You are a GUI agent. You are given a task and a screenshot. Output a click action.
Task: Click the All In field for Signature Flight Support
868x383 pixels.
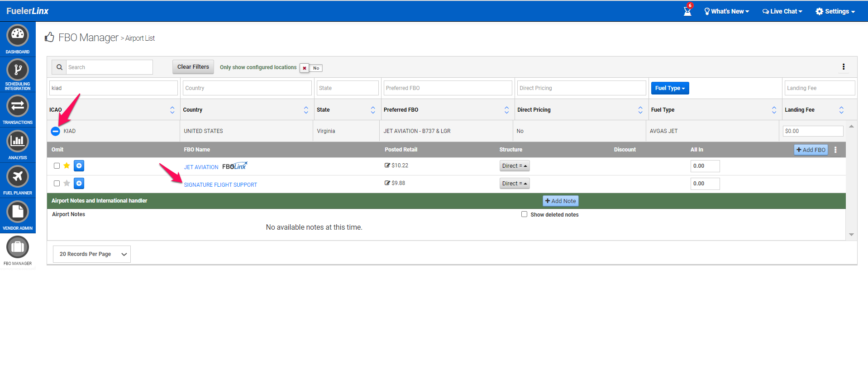705,184
